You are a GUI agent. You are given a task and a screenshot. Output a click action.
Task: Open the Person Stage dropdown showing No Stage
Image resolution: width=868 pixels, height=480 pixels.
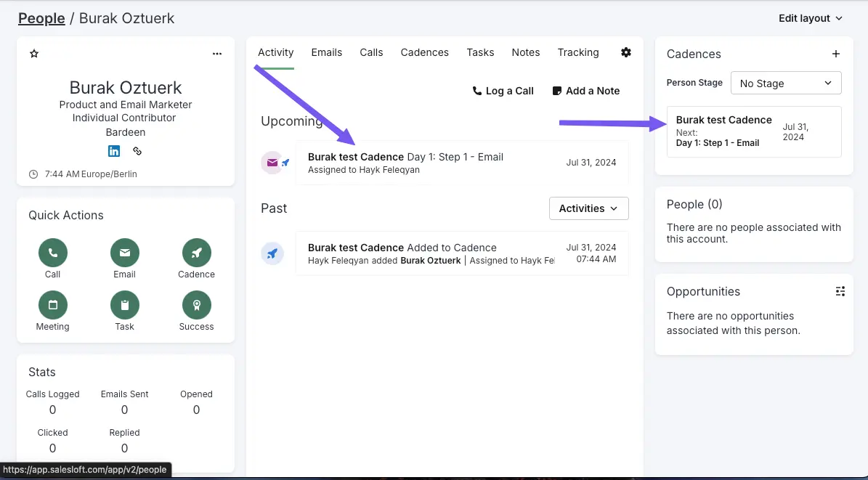point(786,83)
